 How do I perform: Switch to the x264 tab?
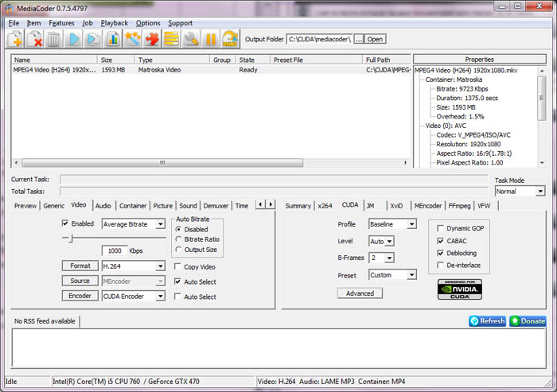[325, 206]
